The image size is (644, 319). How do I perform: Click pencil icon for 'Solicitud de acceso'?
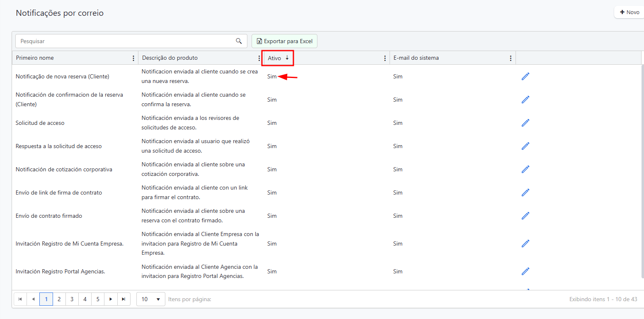[x=525, y=123]
